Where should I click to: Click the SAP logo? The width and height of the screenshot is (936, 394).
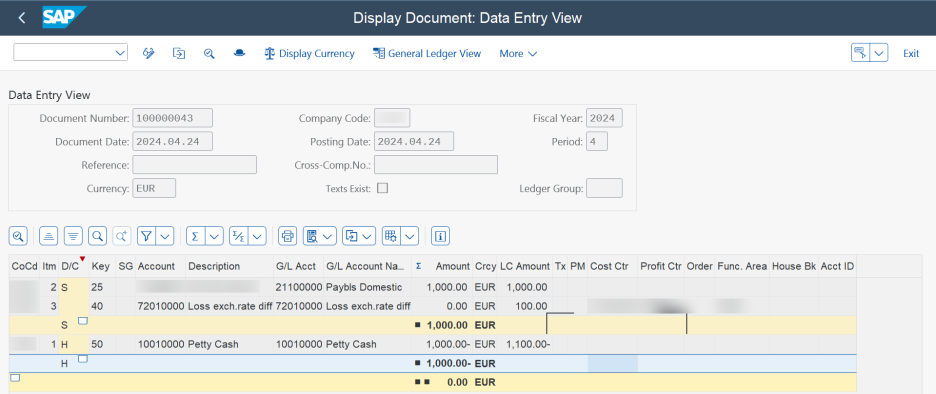click(x=64, y=17)
